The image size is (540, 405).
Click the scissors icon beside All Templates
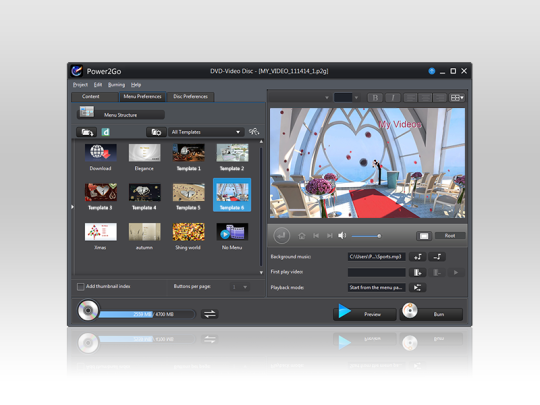click(x=254, y=132)
